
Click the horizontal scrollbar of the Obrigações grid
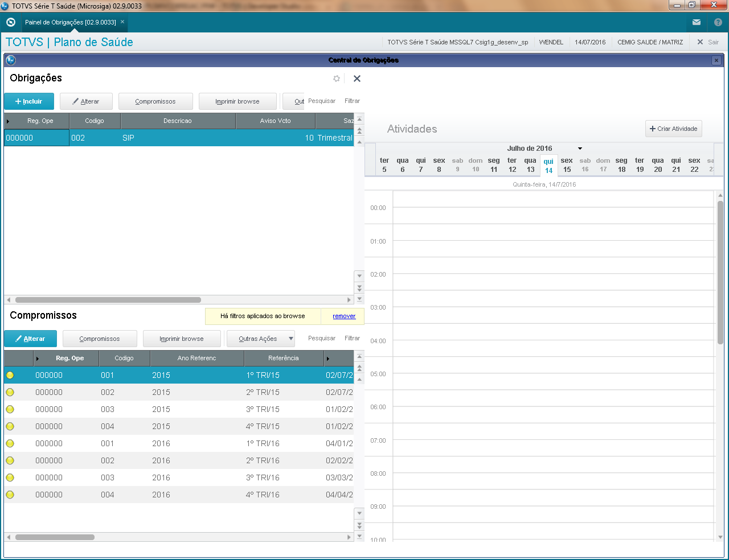pos(108,300)
